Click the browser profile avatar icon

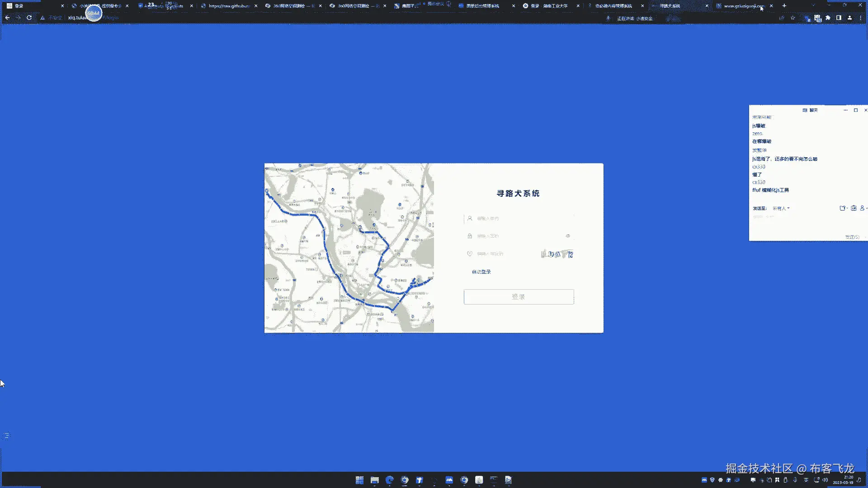tap(849, 18)
